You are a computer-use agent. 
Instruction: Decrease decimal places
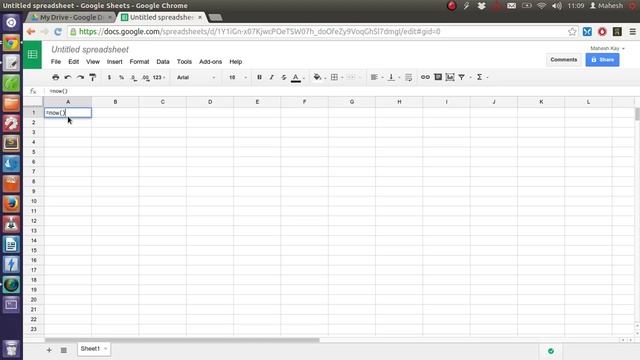pyautogui.click(x=134, y=77)
